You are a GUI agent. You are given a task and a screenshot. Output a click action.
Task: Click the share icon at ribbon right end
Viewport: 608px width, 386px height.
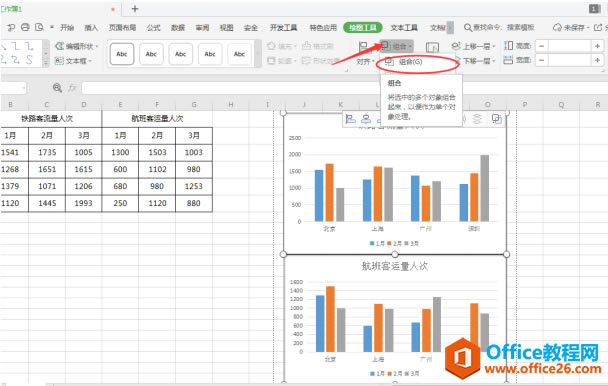click(598, 27)
